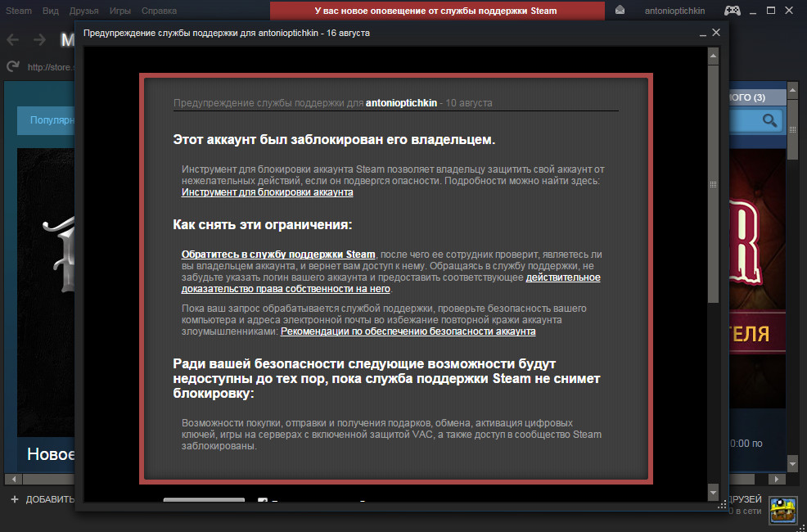Reload the store page
The height and width of the screenshot is (532, 807).
[13, 66]
